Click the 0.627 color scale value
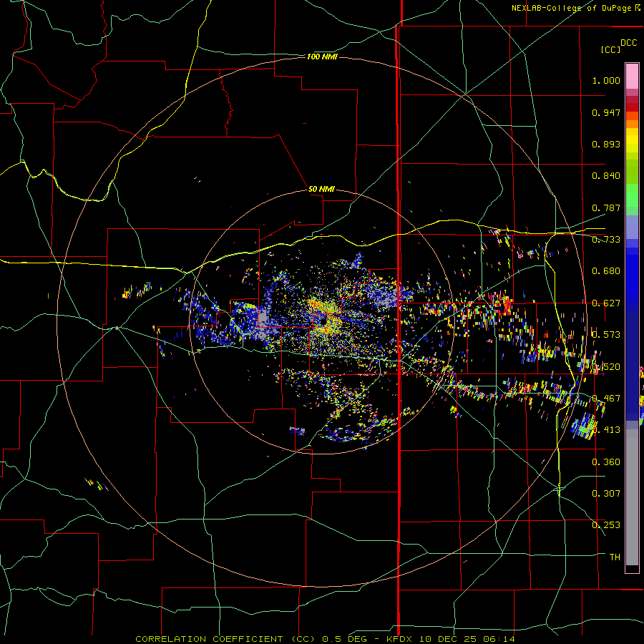The height and width of the screenshot is (644, 644). pos(606,303)
